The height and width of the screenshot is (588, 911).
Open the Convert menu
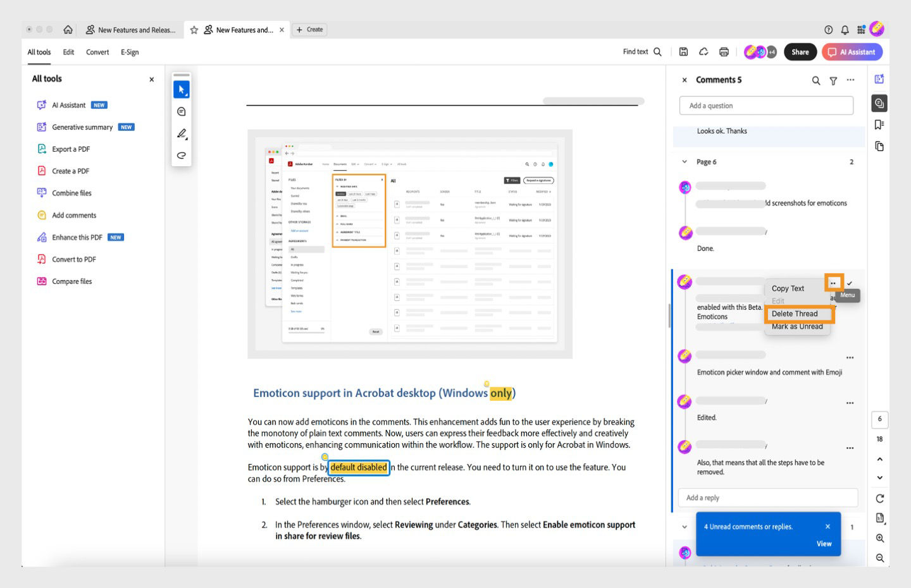[x=97, y=52]
